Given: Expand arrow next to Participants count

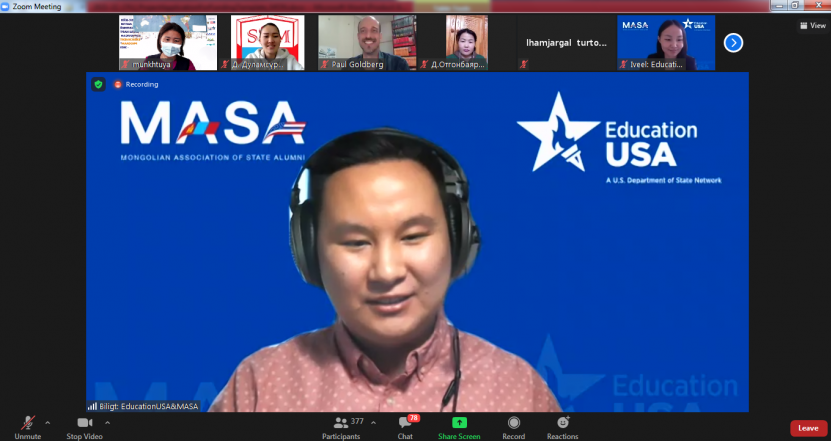Looking at the screenshot, I should coord(374,423).
